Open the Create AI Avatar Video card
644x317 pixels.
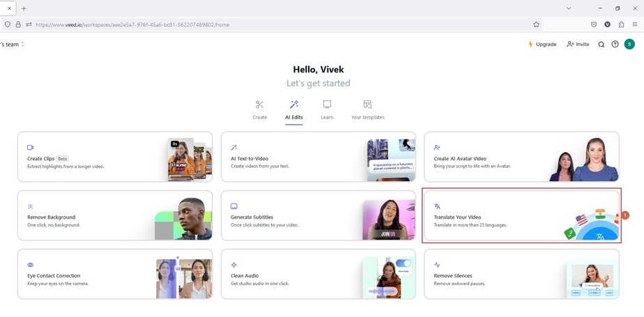(521, 157)
